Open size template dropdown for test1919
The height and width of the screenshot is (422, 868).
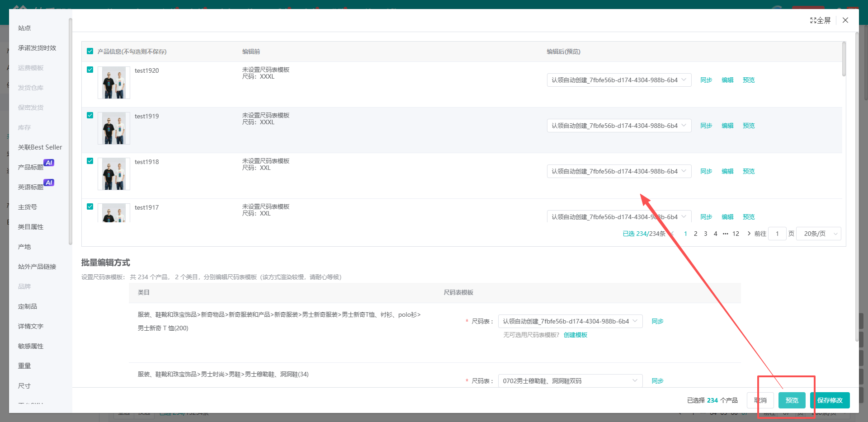tap(619, 126)
